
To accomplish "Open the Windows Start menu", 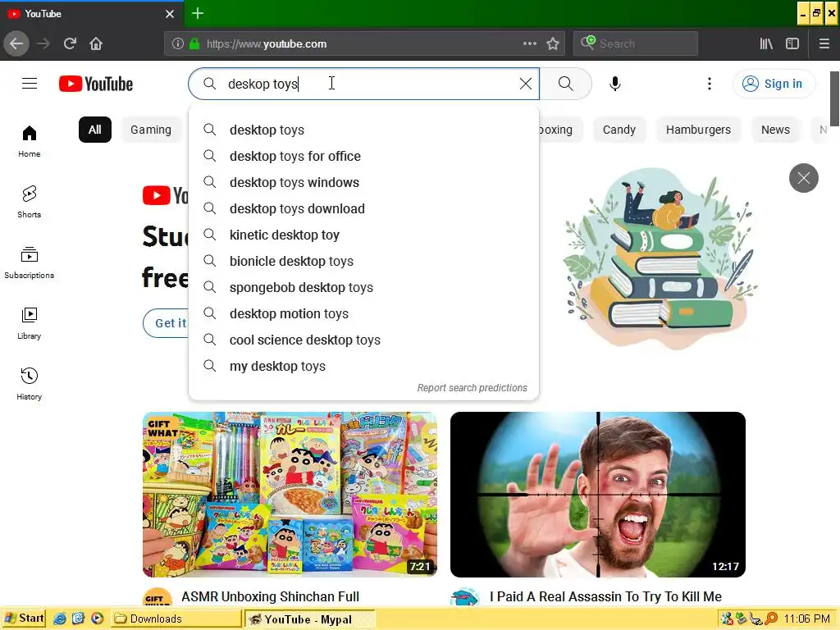I will (24, 619).
